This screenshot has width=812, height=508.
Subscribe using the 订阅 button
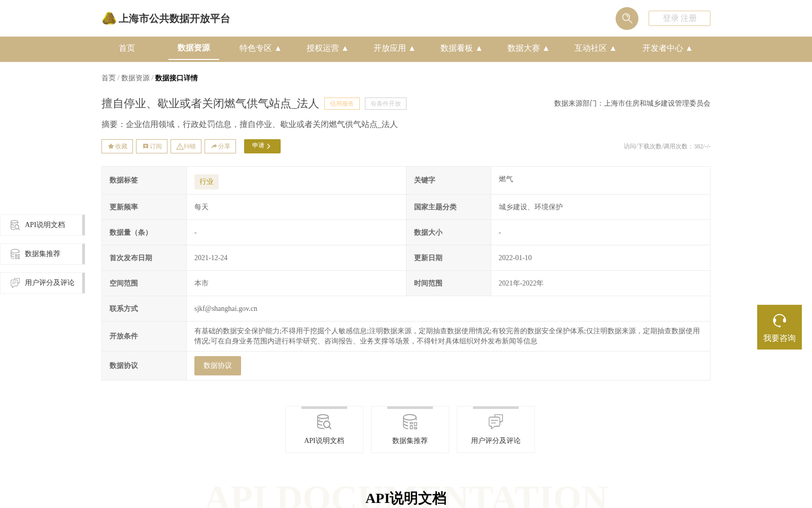[152, 146]
